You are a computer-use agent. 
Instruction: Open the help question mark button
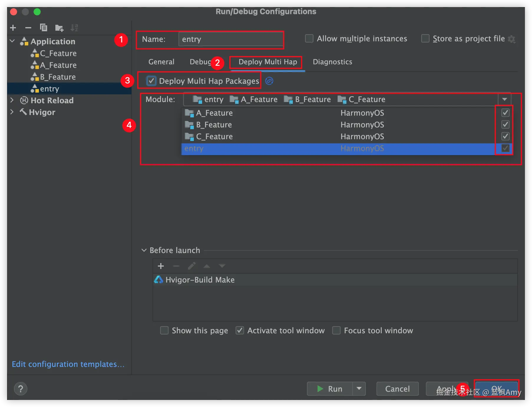(21, 389)
